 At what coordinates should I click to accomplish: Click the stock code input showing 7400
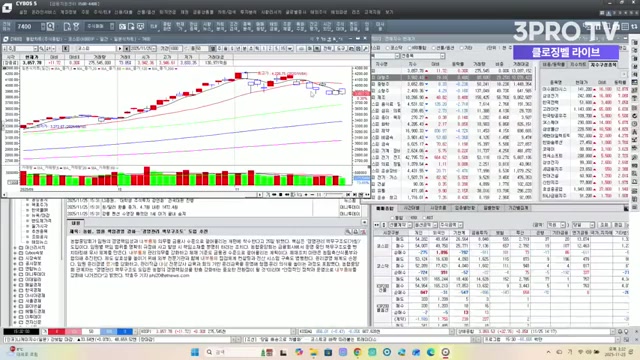(x=28, y=27)
